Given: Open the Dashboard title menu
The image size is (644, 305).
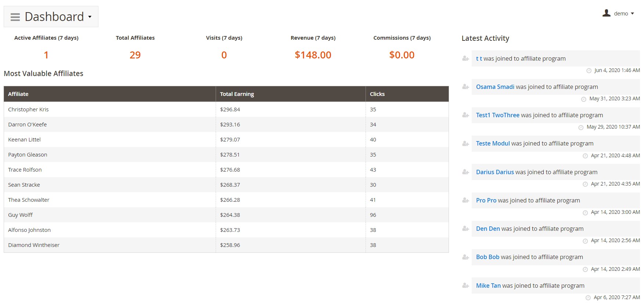Looking at the screenshot, I should click(54, 17).
